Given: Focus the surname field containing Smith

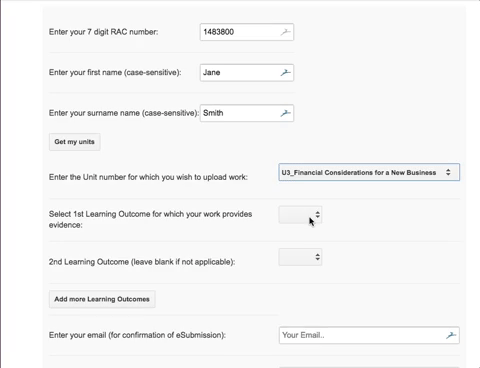Looking at the screenshot, I should tap(247, 113).
